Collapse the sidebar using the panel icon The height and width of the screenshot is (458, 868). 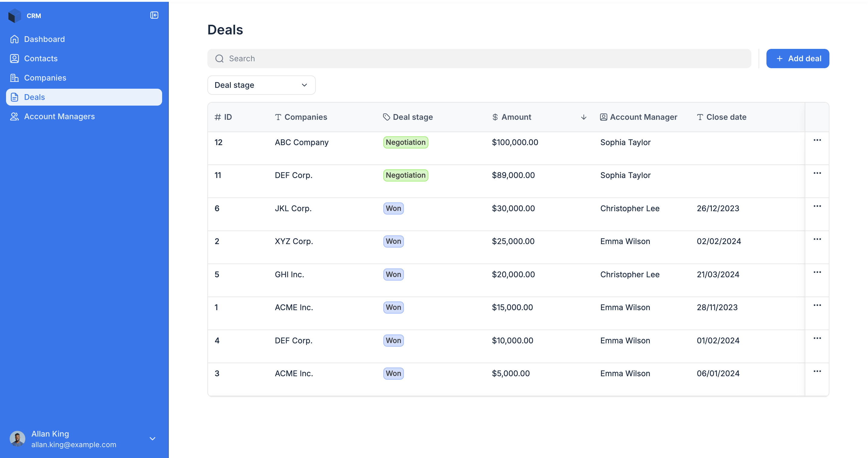[154, 15]
